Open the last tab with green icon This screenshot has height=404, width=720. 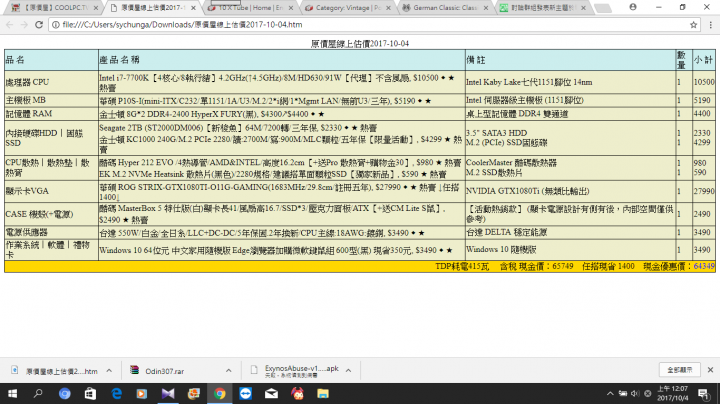(x=543, y=8)
